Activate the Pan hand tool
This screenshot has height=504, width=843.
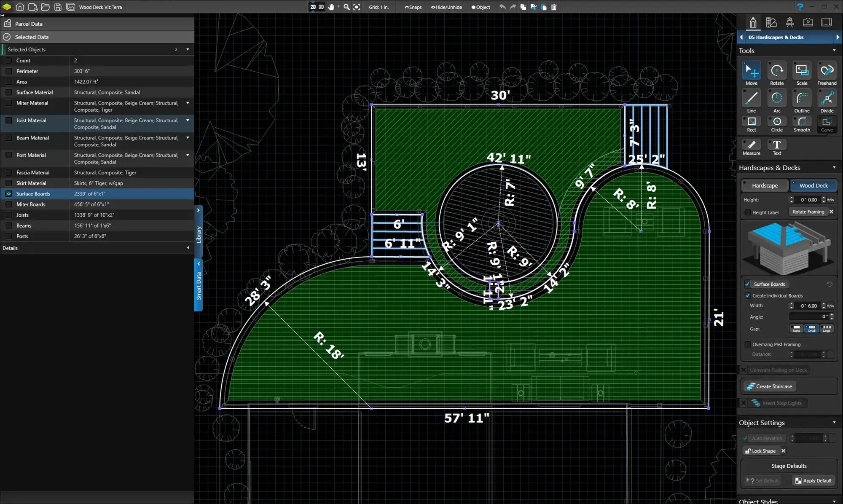(x=331, y=7)
